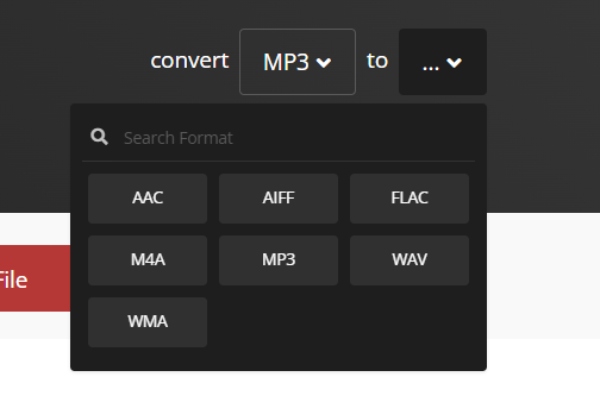600x402 pixels.
Task: Click the ellipsis placeholder in target dropdown
Action: [x=430, y=63]
